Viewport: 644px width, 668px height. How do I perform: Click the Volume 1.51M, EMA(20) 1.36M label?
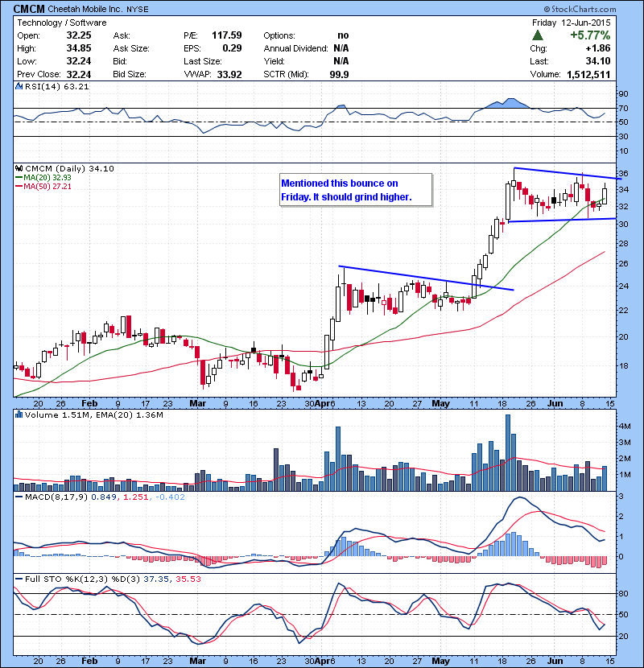[93, 415]
